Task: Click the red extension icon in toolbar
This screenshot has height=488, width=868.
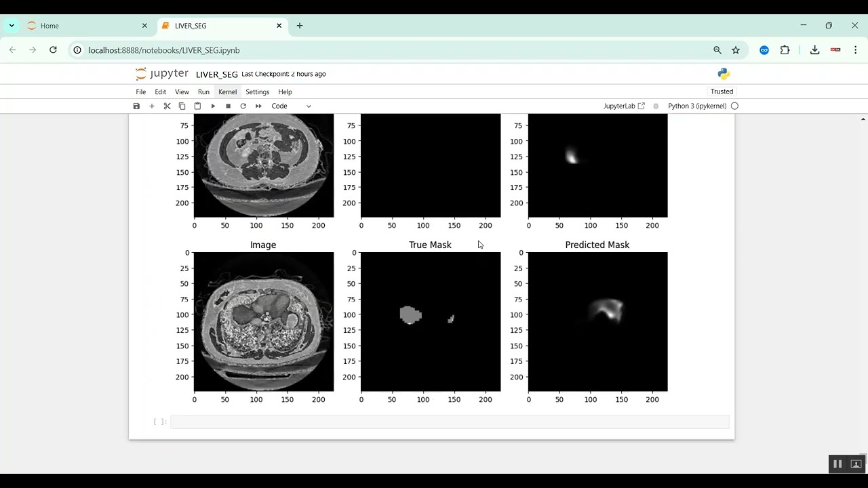Action: click(x=835, y=50)
